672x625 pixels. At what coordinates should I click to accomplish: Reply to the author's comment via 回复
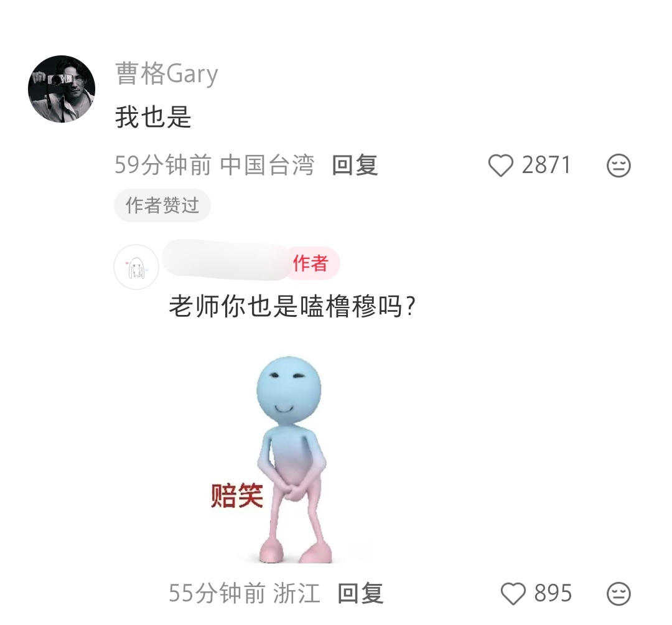360,593
